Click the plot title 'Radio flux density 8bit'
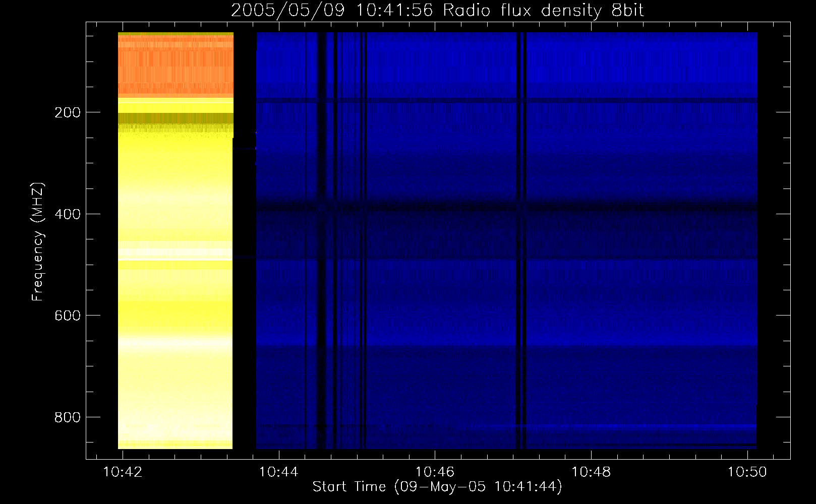 tap(544, 11)
